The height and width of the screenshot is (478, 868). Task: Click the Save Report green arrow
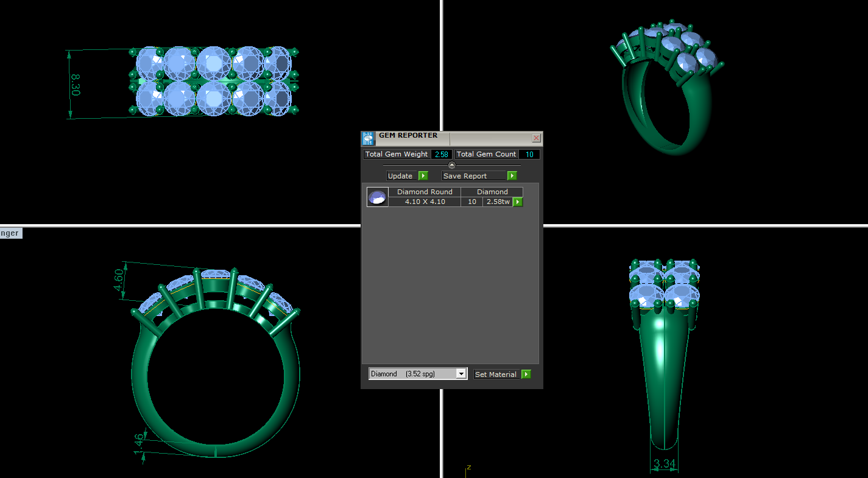(x=512, y=176)
